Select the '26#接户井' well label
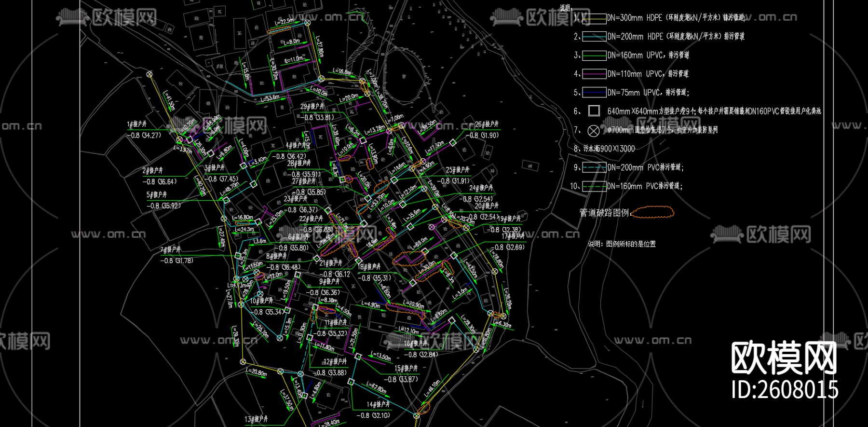868x427 pixels. point(487,124)
